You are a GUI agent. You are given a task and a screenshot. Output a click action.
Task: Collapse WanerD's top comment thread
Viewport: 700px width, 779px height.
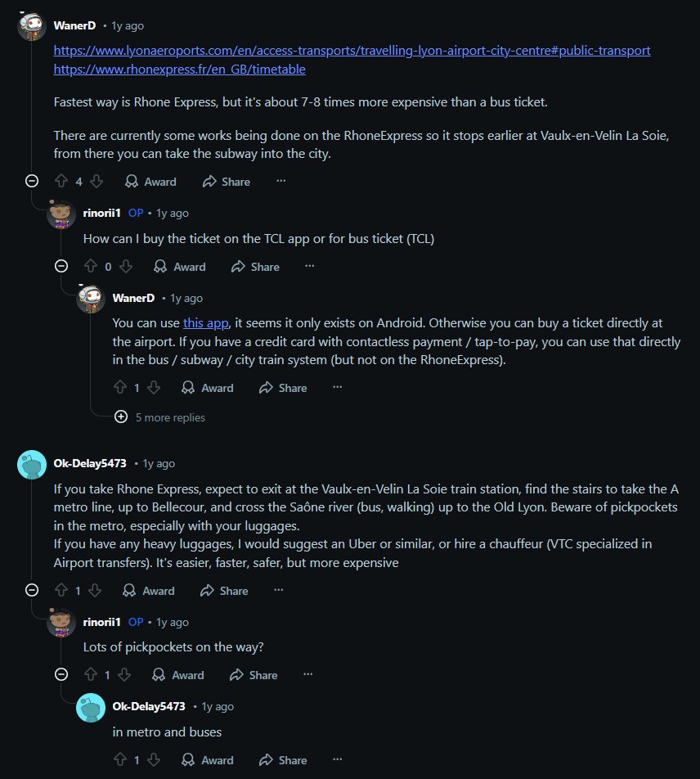pyautogui.click(x=32, y=181)
